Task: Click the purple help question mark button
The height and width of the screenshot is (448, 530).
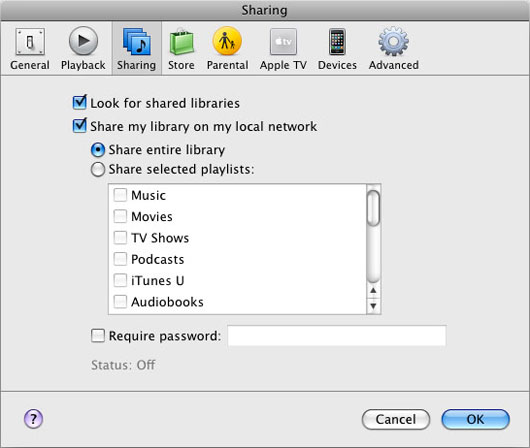Action: (33, 419)
